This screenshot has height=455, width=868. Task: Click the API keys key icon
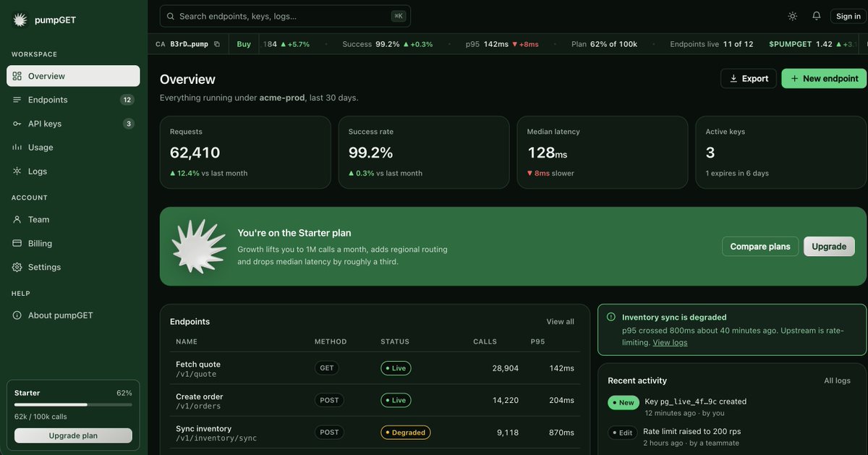pyautogui.click(x=17, y=124)
